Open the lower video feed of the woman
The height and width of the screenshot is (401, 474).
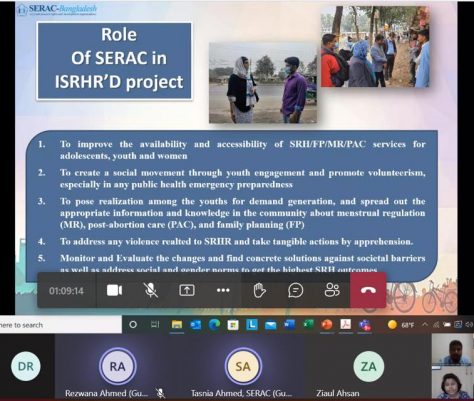tap(453, 383)
